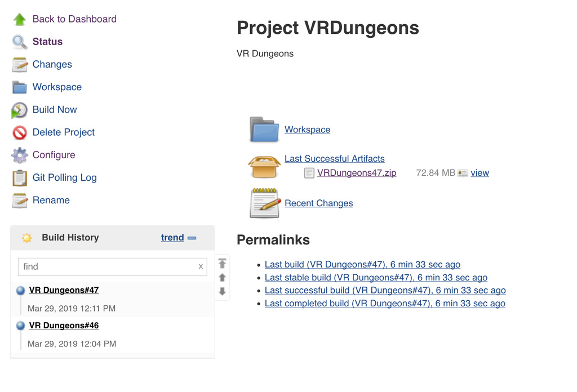The image size is (577, 392).
Task: Open the Last stable build permalink
Action: [376, 278]
